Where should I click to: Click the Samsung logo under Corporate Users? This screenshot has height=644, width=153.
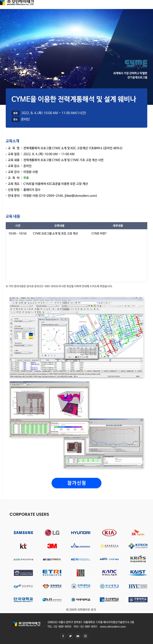pos(23,533)
